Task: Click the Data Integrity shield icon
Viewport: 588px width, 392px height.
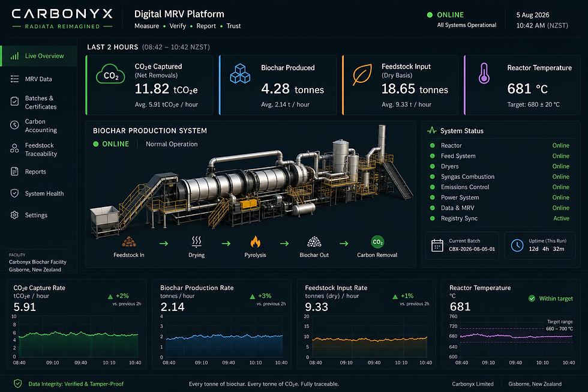Action: [17, 384]
